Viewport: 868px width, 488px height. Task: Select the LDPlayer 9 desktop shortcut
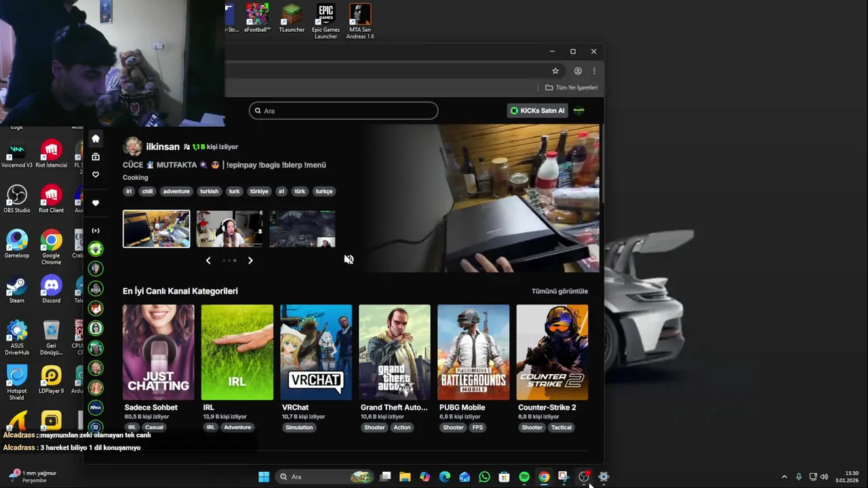(52, 380)
